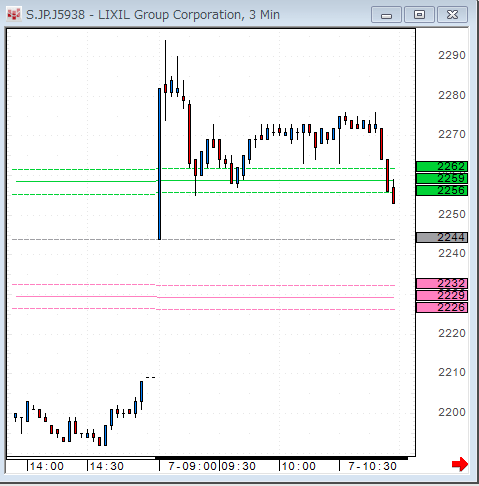Click the 2280 price axis label
The image size is (479, 486).
coord(452,95)
